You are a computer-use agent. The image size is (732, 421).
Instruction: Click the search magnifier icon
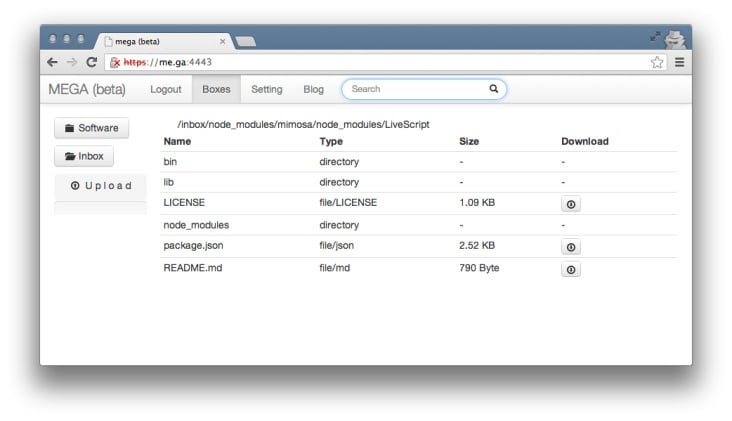tap(493, 89)
